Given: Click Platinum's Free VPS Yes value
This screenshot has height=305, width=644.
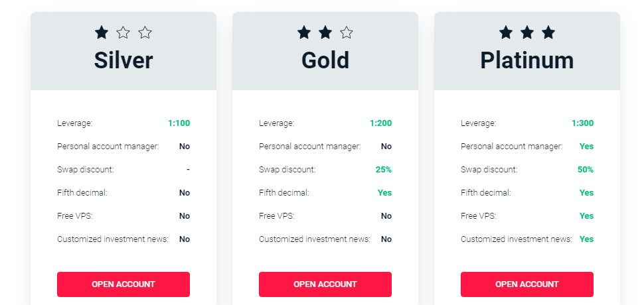Looking at the screenshot, I should (x=586, y=215).
